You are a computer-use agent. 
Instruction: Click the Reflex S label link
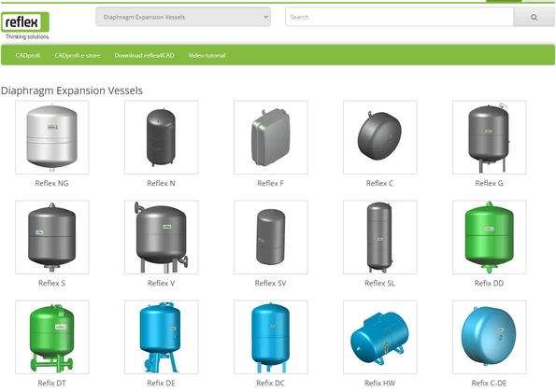51,283
